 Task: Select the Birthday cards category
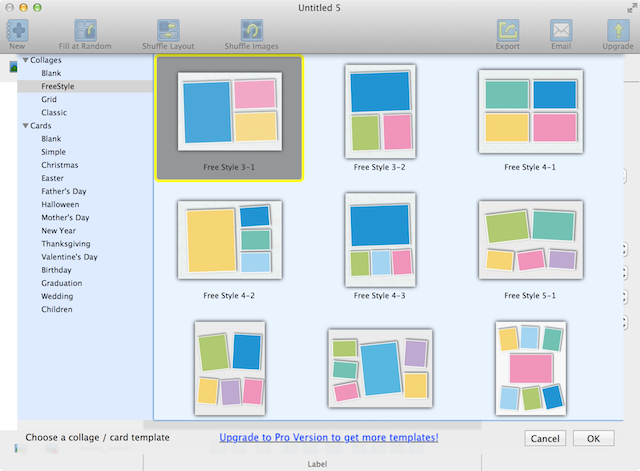click(56, 270)
